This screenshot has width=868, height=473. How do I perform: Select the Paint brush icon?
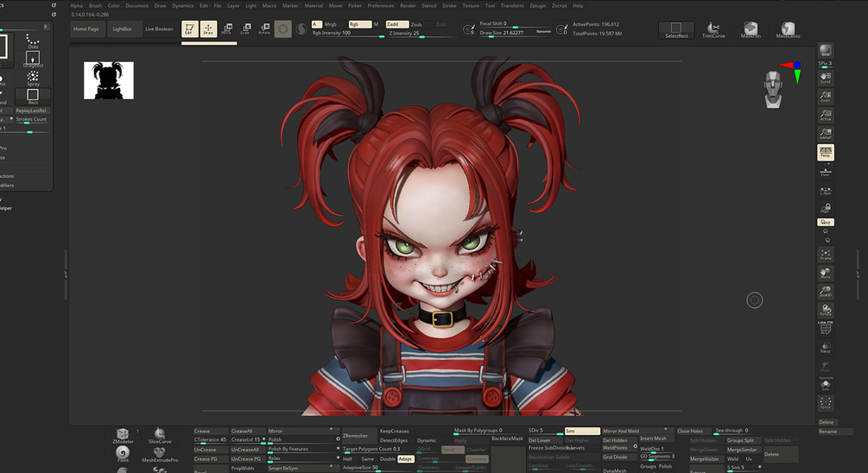coord(123,454)
